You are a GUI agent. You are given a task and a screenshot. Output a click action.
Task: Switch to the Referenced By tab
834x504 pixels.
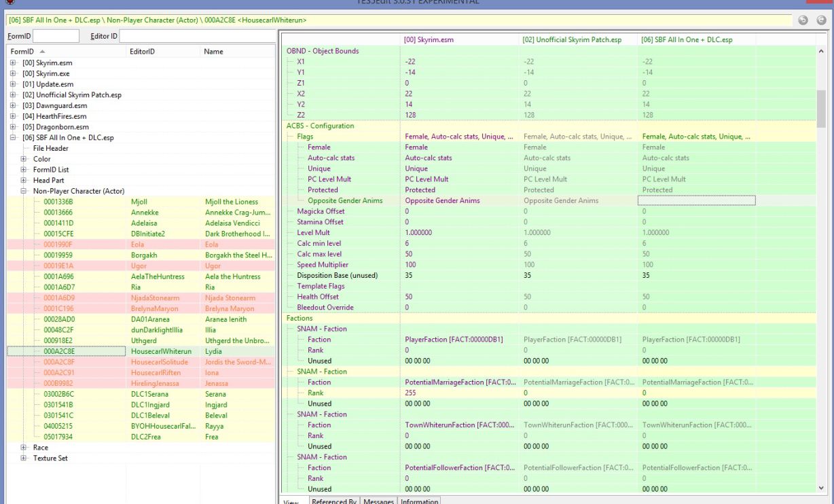[334, 501]
